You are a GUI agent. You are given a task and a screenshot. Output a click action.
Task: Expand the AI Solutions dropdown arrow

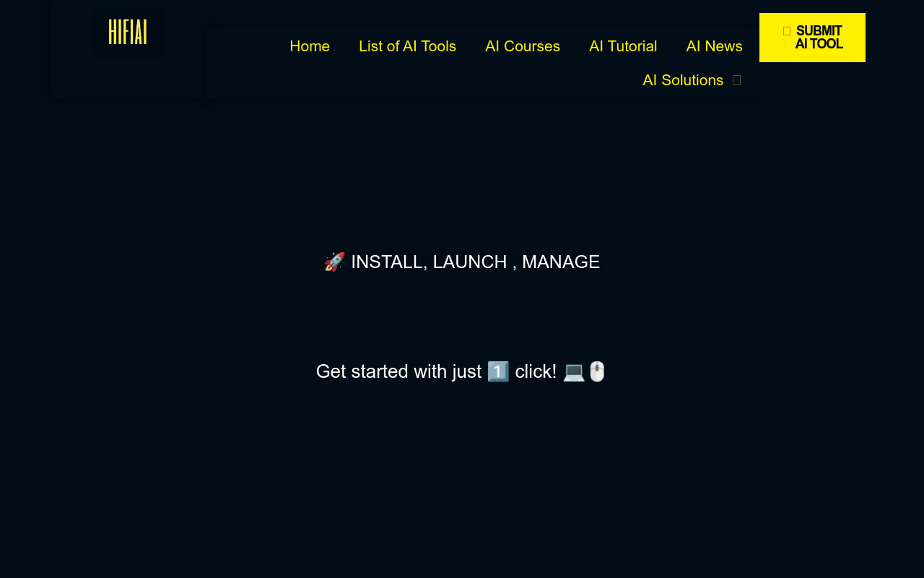click(x=736, y=80)
